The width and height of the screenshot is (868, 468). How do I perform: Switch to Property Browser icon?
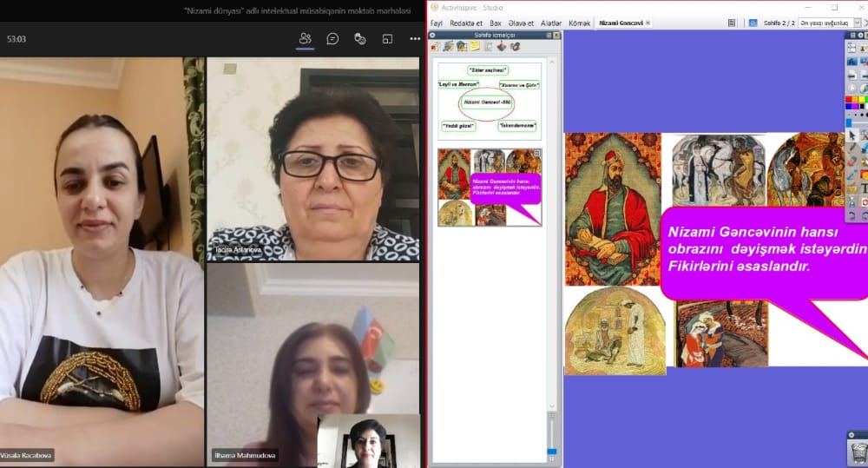[x=488, y=47]
